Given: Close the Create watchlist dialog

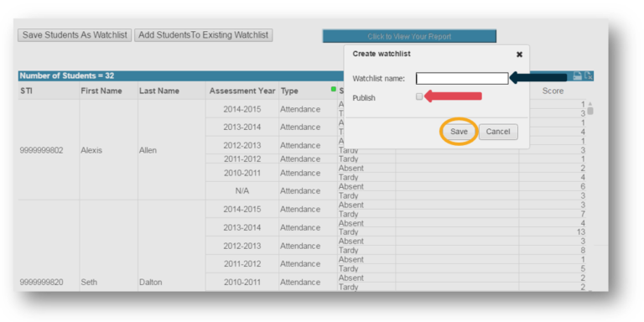Looking at the screenshot, I should click(x=519, y=55).
